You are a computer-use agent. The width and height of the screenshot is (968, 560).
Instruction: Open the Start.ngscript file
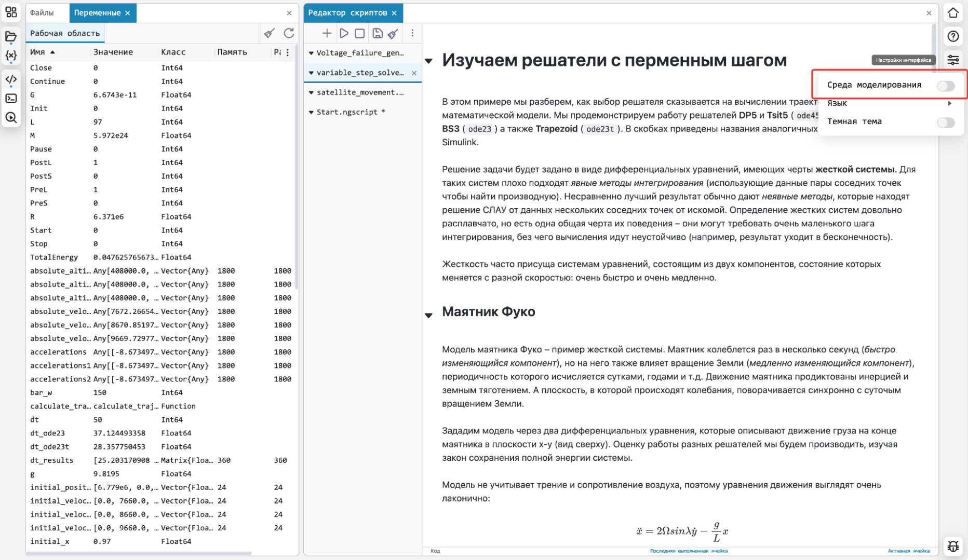coord(351,112)
